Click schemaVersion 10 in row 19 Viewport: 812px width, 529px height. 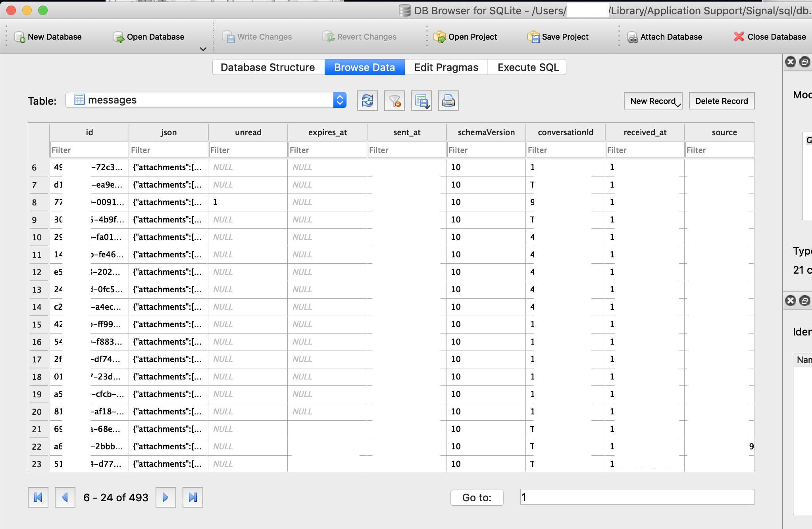click(x=486, y=394)
